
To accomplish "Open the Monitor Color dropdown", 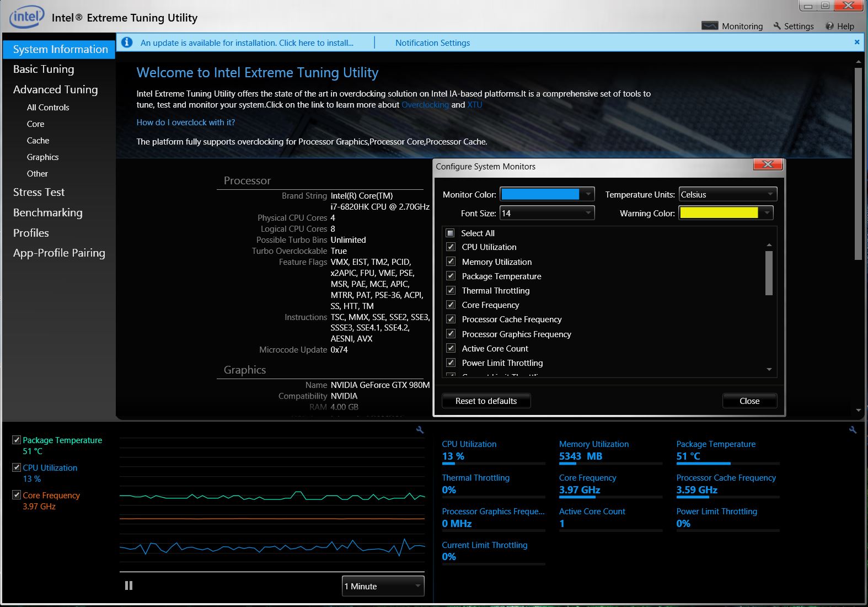I will (588, 194).
